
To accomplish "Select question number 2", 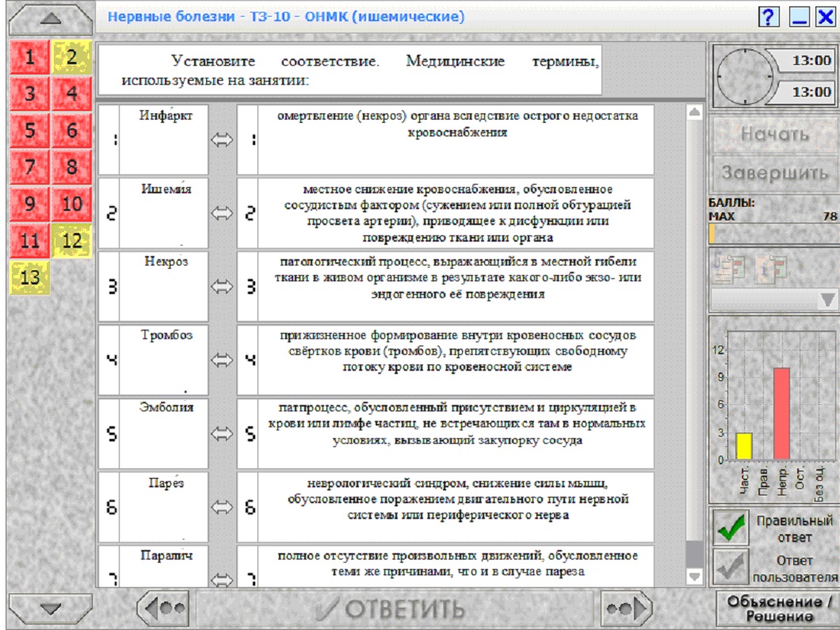I will [72, 57].
